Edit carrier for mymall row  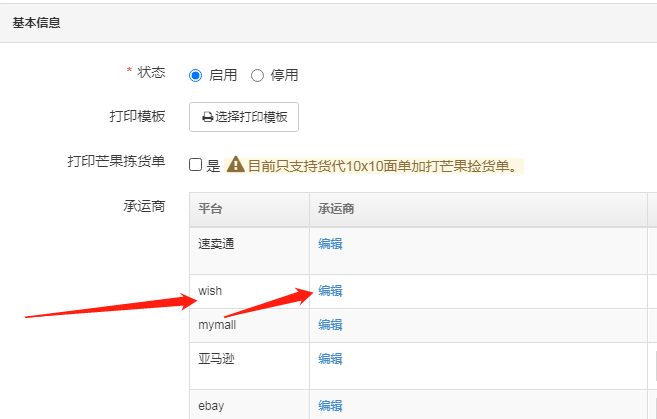click(330, 325)
